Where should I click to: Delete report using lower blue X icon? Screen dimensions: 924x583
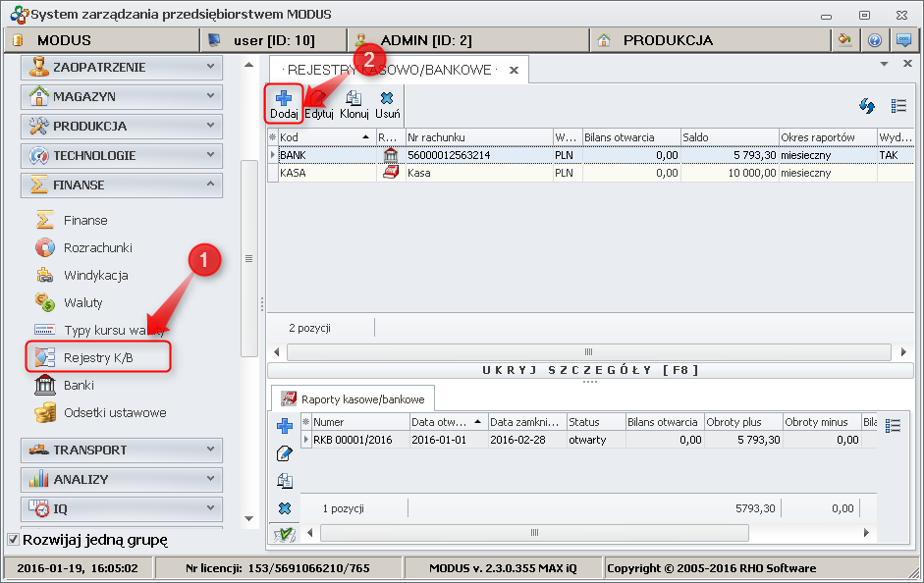pyautogui.click(x=285, y=508)
